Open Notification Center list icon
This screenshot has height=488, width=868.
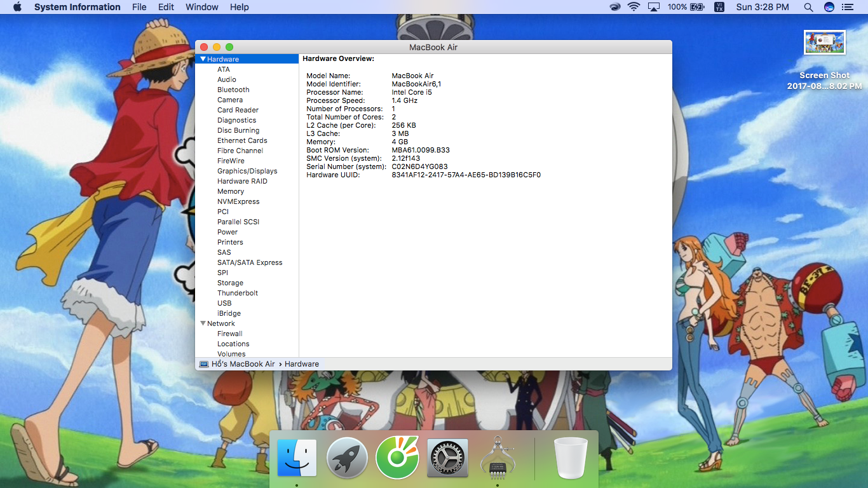pos(848,7)
